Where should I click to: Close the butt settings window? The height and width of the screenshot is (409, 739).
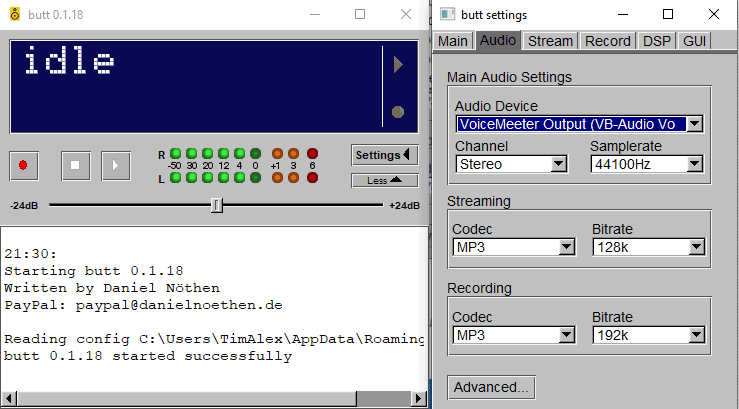(714, 14)
